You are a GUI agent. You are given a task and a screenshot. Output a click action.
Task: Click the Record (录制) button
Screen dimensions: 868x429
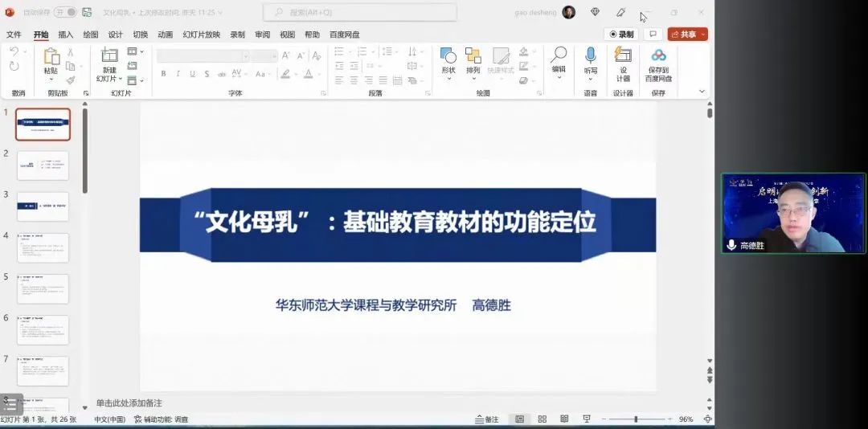[621, 35]
